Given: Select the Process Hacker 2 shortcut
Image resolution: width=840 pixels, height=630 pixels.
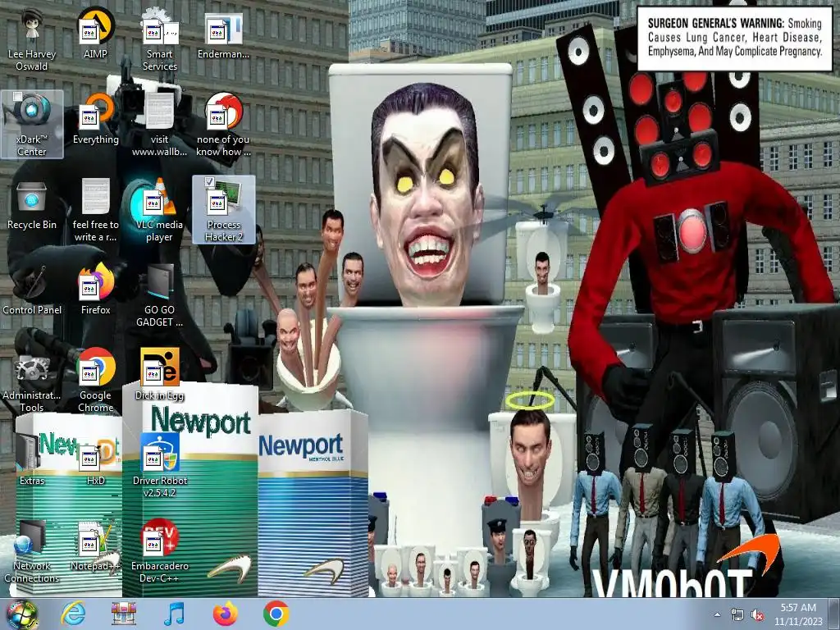Looking at the screenshot, I should pos(223,210).
